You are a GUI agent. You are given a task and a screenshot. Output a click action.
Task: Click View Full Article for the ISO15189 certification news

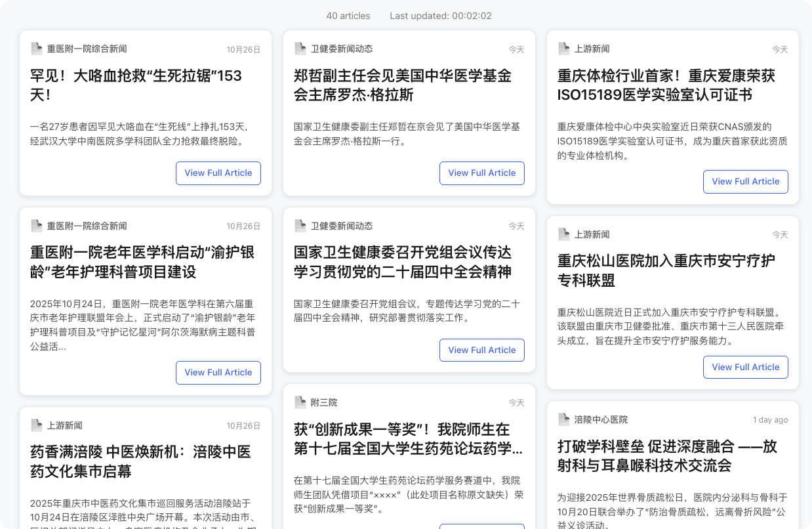(745, 182)
